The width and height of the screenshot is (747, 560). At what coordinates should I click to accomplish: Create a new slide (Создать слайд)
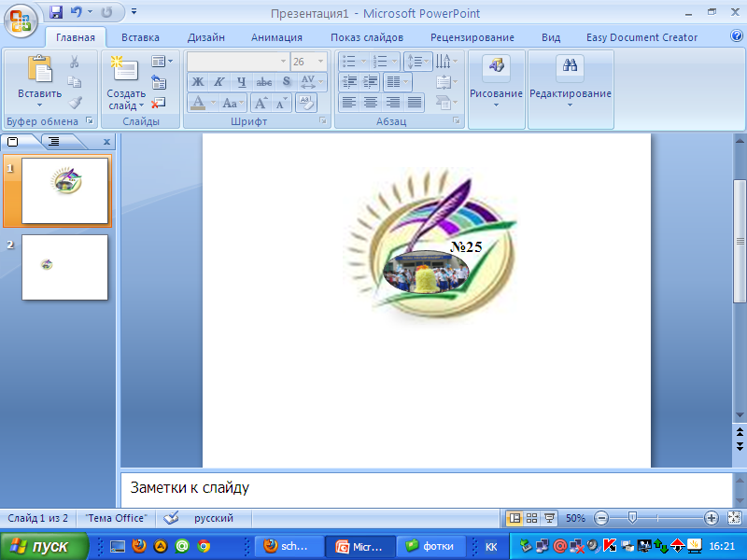[x=126, y=82]
